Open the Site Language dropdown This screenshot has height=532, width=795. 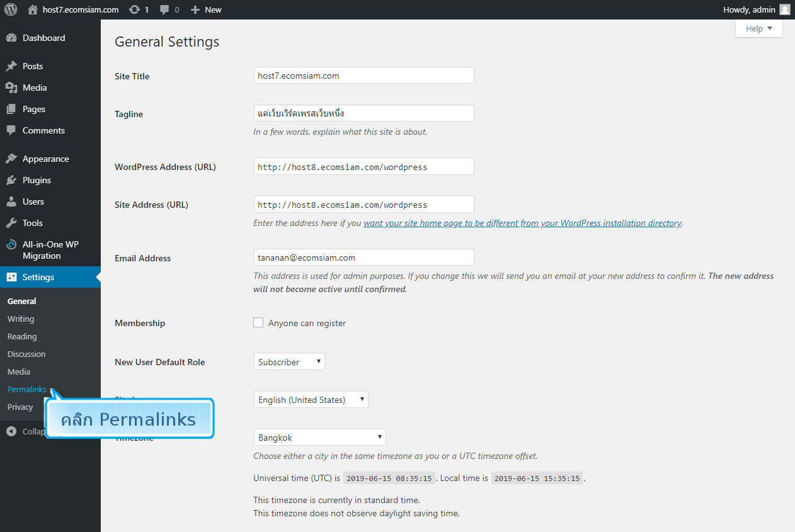[x=311, y=399]
